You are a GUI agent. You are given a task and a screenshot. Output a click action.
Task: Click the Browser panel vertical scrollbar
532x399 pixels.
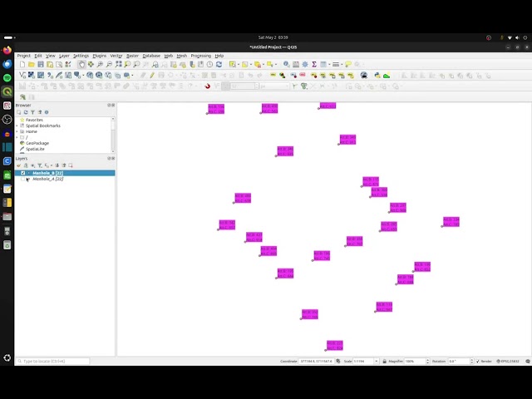113,135
